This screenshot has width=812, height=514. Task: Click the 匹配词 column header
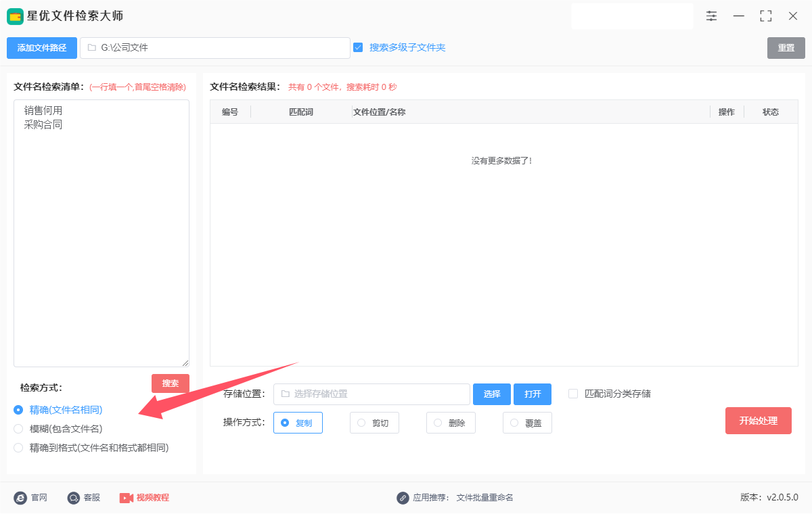pos(301,112)
